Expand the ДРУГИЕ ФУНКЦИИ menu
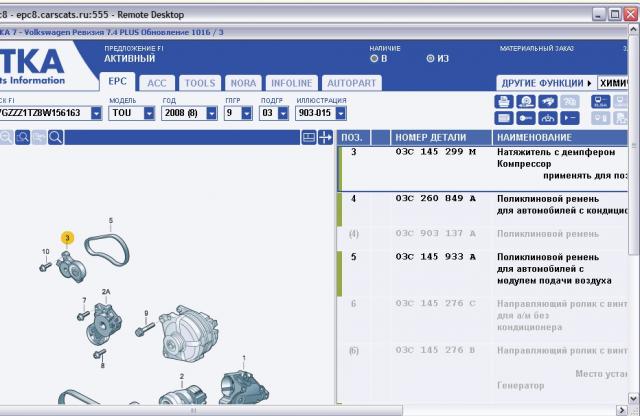This screenshot has width=640, height=416. pos(546,83)
